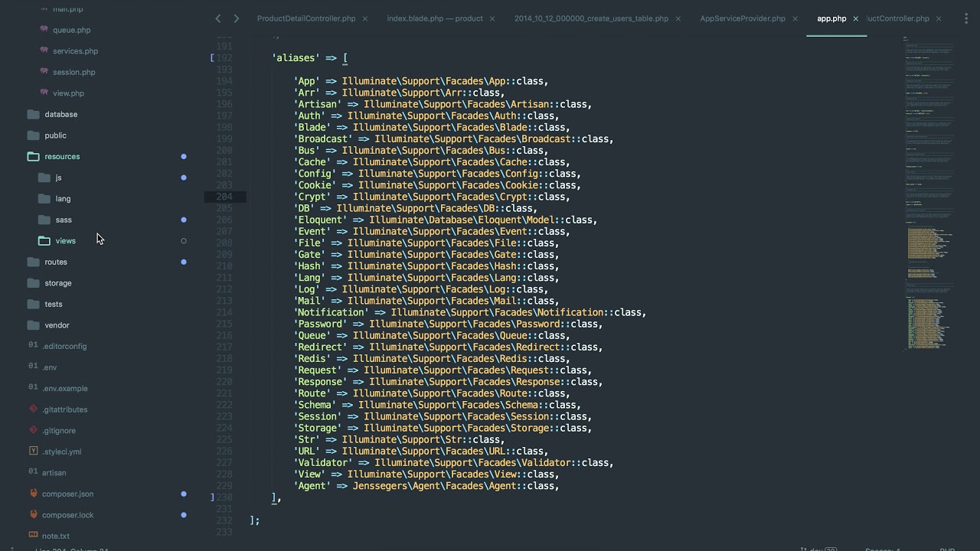Viewport: 980px width, 551px height.
Task: Go to previous tab with left arrow
Action: pos(218,18)
